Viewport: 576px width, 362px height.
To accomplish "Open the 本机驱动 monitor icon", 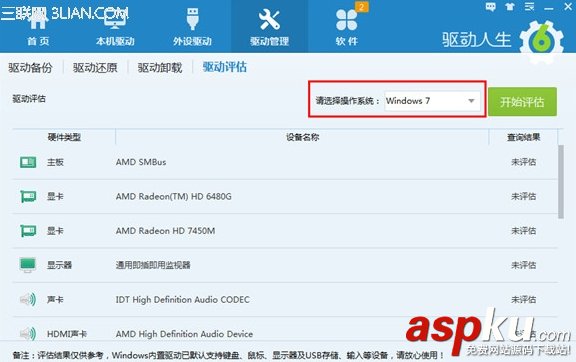I will pyautogui.click(x=115, y=19).
